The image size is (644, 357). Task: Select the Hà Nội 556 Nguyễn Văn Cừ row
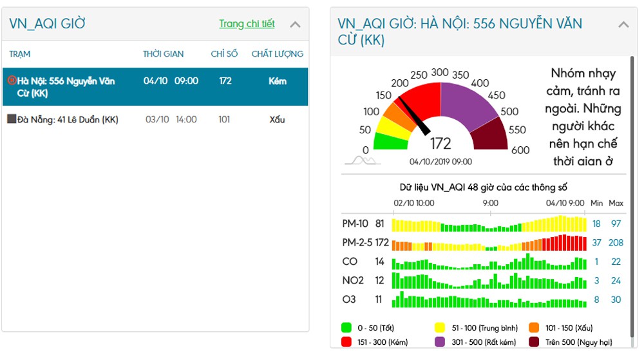(x=155, y=87)
